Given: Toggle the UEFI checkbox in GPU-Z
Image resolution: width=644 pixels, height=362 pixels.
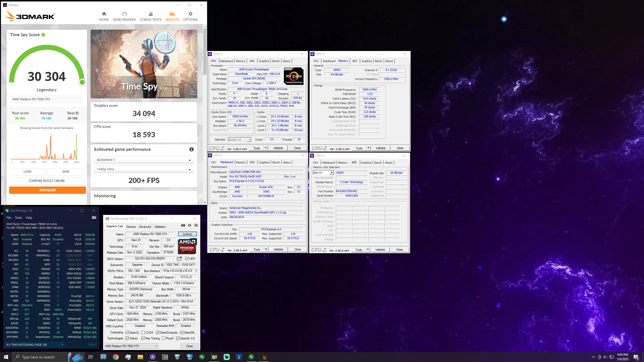Looking at the screenshot, I should click(x=187, y=258).
